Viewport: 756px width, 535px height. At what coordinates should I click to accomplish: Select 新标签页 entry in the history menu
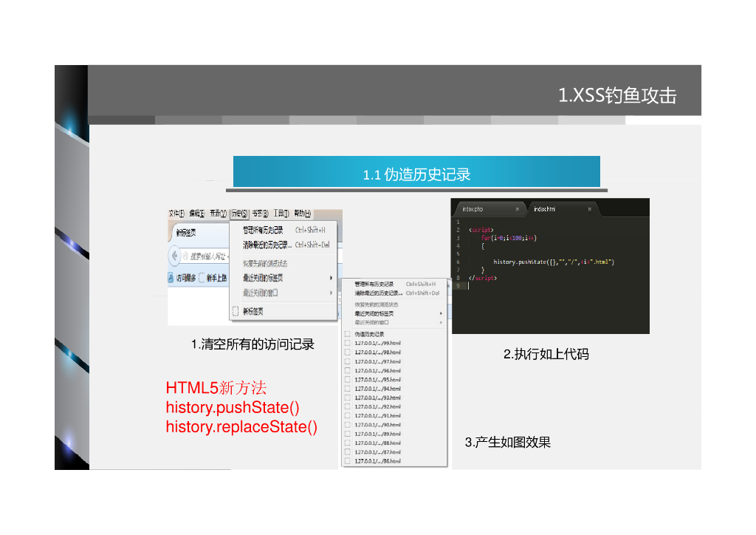point(283,312)
